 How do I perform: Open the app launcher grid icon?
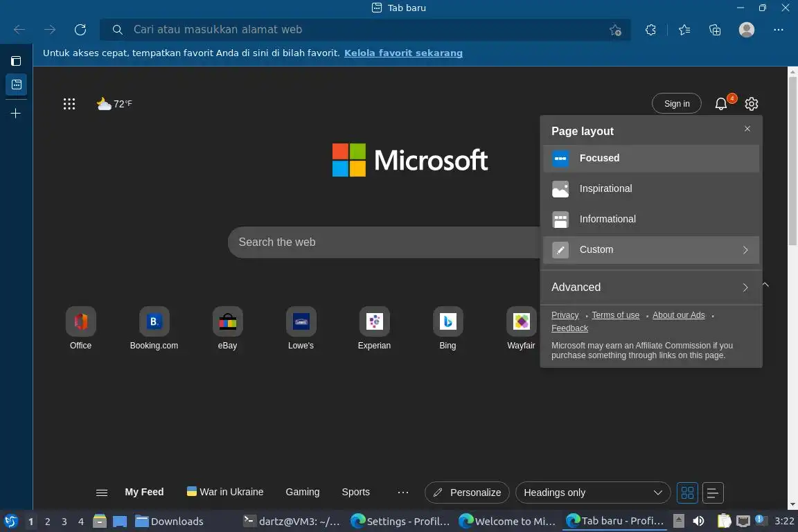(x=69, y=104)
